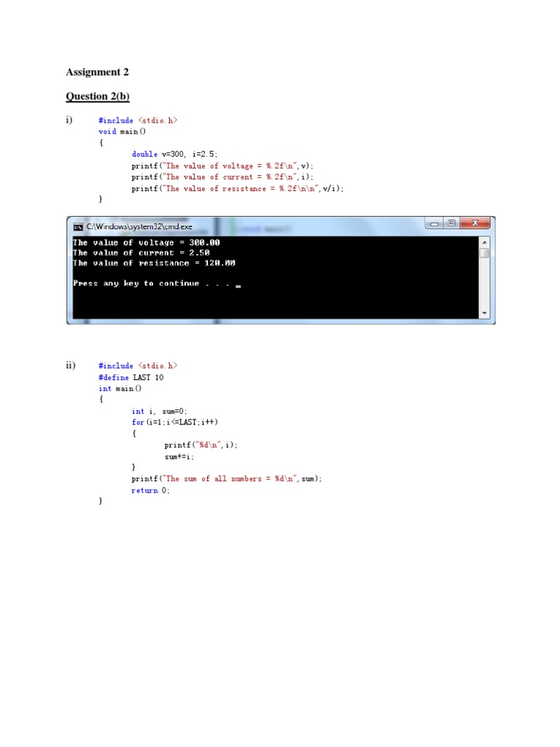Screen dimensions: 560x747
Task: Click the 'return 0;' code line
Action: click(x=150, y=491)
